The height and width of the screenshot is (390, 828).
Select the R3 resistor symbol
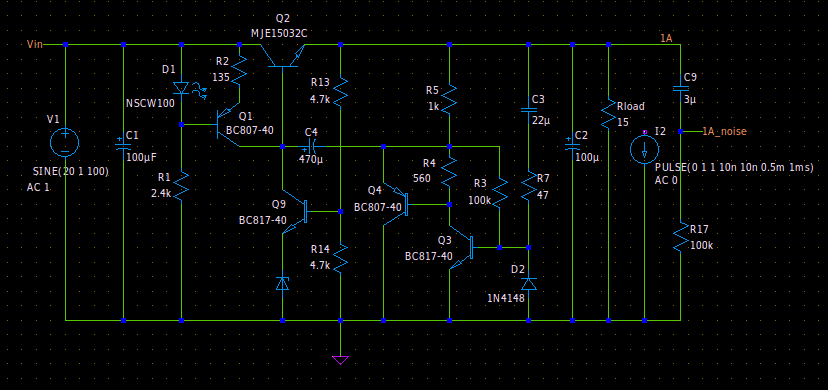pos(499,193)
